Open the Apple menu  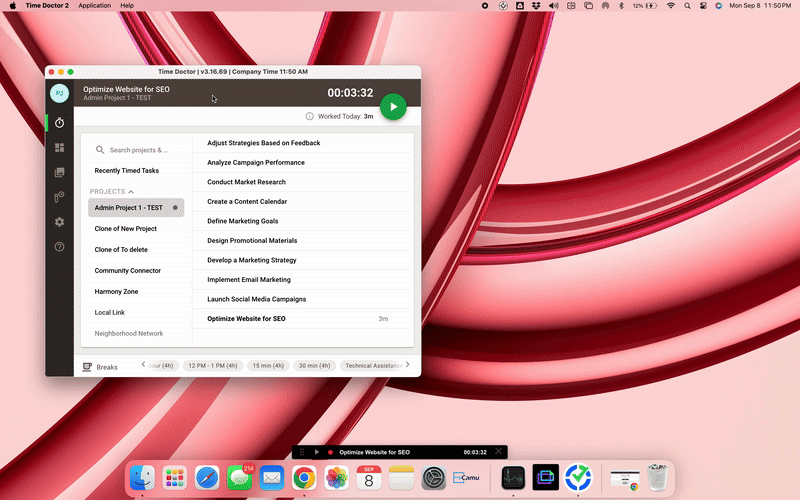coord(13,6)
